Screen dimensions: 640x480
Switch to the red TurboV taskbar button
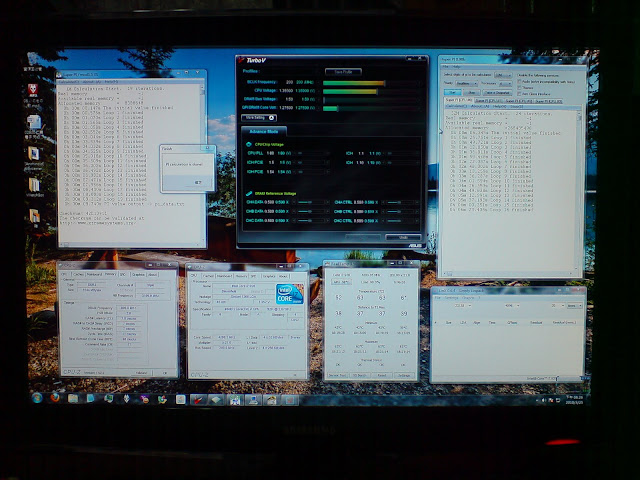click(198, 400)
